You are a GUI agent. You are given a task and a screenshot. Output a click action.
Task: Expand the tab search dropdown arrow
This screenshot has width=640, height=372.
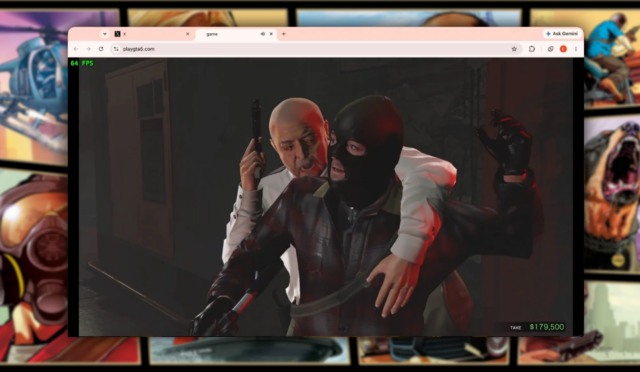104,34
